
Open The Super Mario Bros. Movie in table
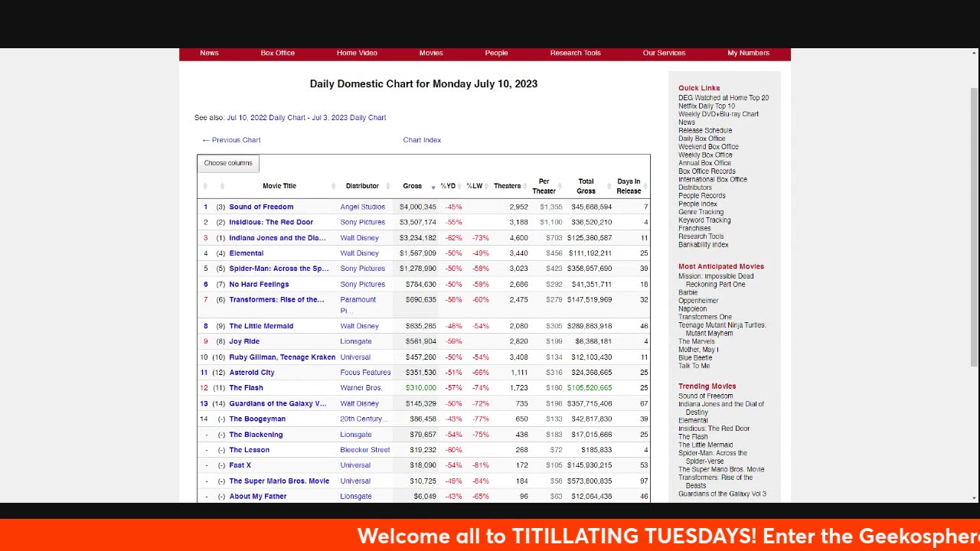[279, 481]
